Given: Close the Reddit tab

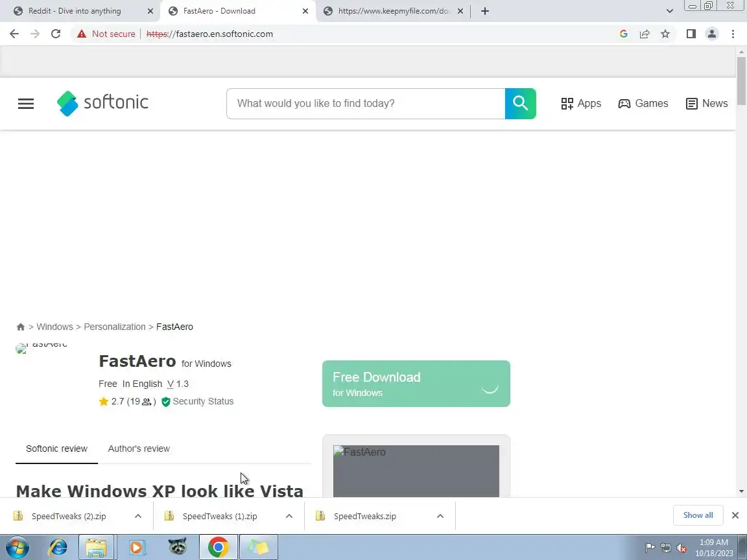Looking at the screenshot, I should coord(150,11).
